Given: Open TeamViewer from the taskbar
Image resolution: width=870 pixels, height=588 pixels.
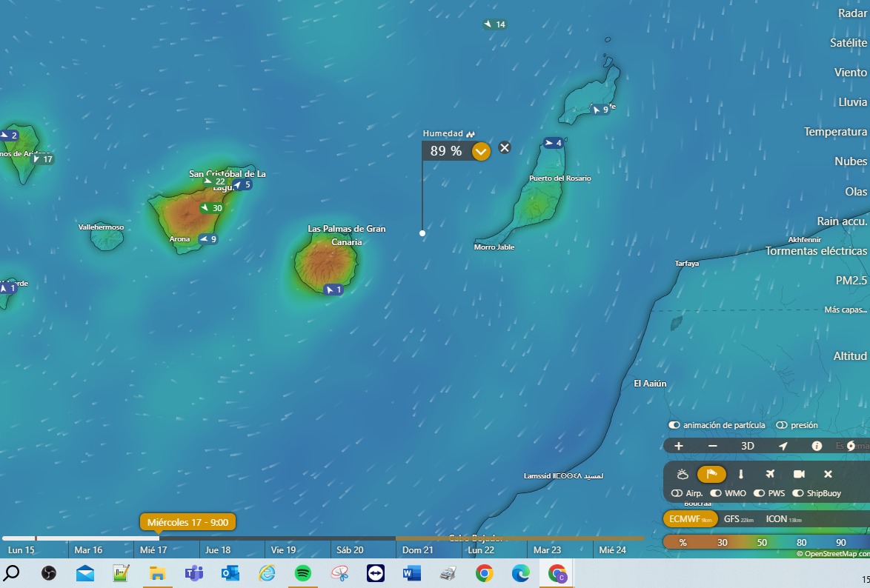Looking at the screenshot, I should point(376,573).
